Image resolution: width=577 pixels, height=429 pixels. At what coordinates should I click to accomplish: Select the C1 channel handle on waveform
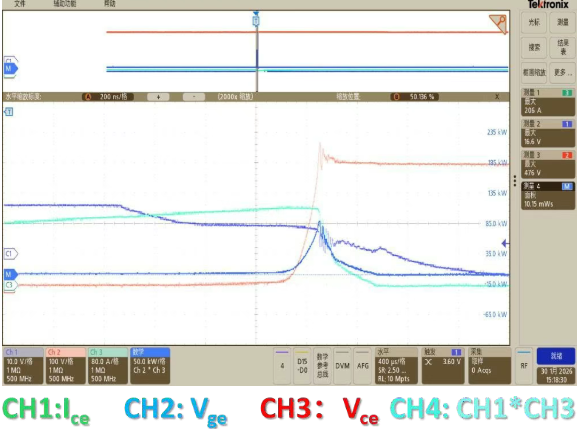tap(11, 254)
